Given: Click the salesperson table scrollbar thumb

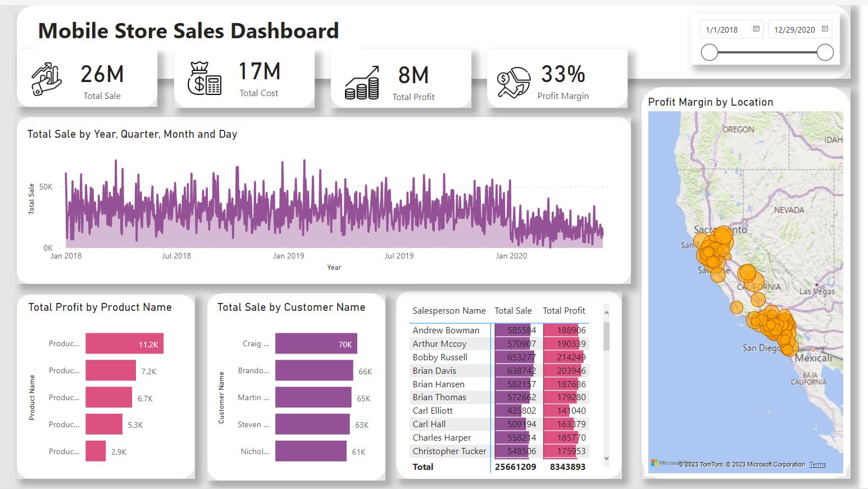Looking at the screenshot, I should [x=606, y=336].
